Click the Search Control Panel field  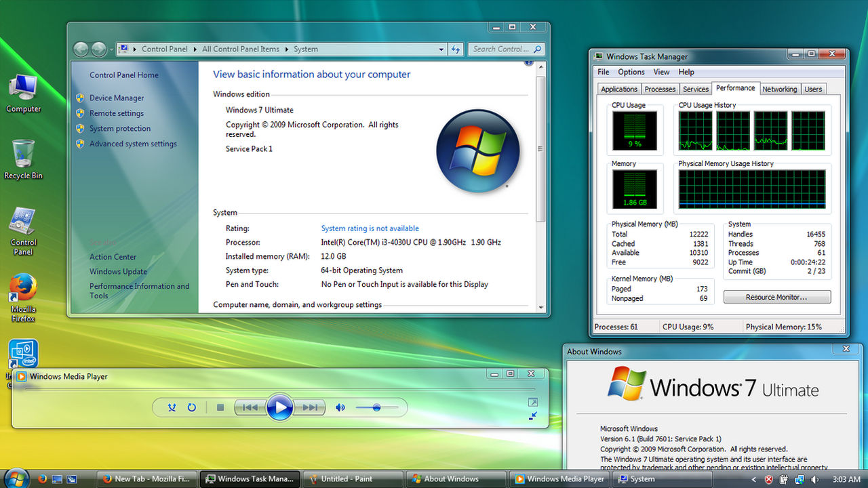coord(506,49)
